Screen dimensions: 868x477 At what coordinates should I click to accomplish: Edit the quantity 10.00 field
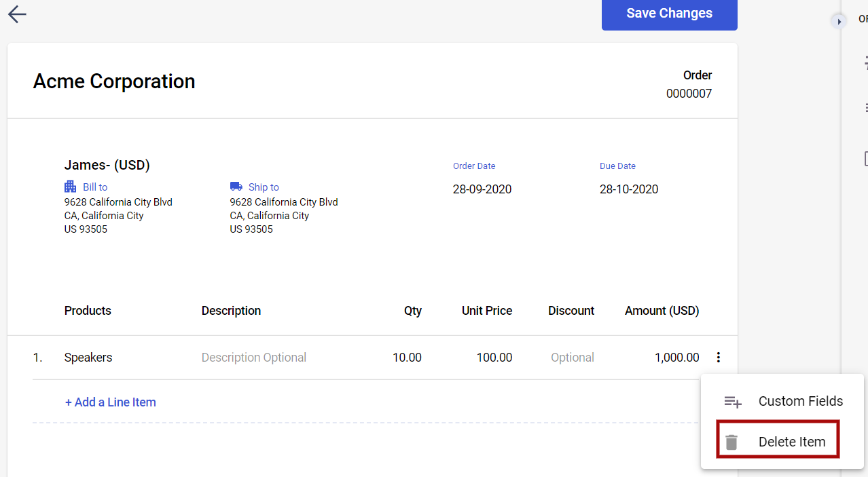coord(407,358)
